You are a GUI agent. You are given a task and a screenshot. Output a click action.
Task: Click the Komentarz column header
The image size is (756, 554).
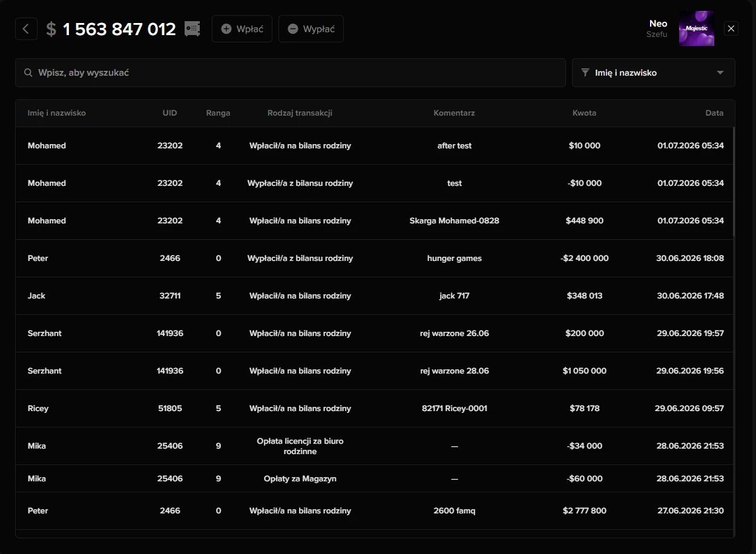455,113
